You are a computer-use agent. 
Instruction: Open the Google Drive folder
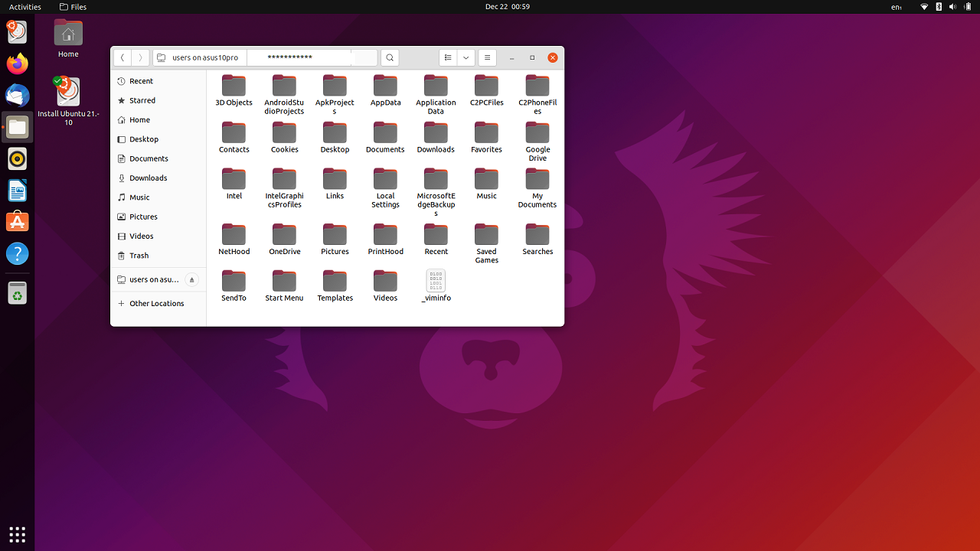coord(537,142)
